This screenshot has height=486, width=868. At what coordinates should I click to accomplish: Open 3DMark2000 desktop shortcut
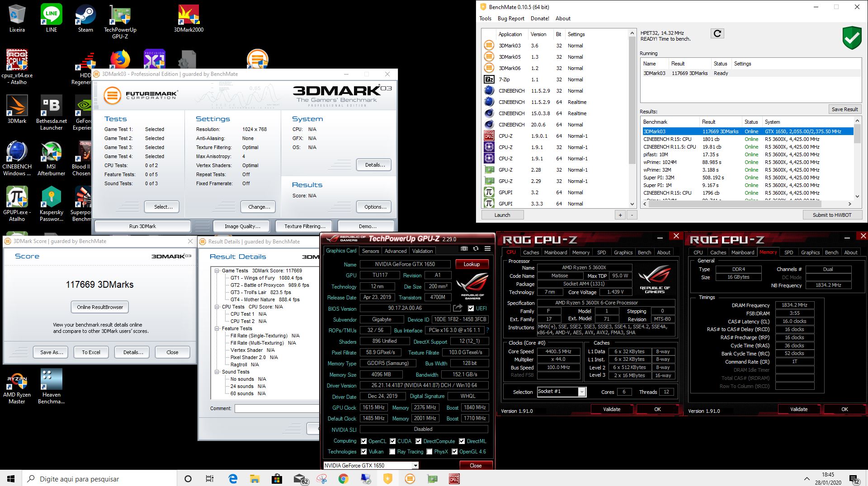[x=189, y=19]
